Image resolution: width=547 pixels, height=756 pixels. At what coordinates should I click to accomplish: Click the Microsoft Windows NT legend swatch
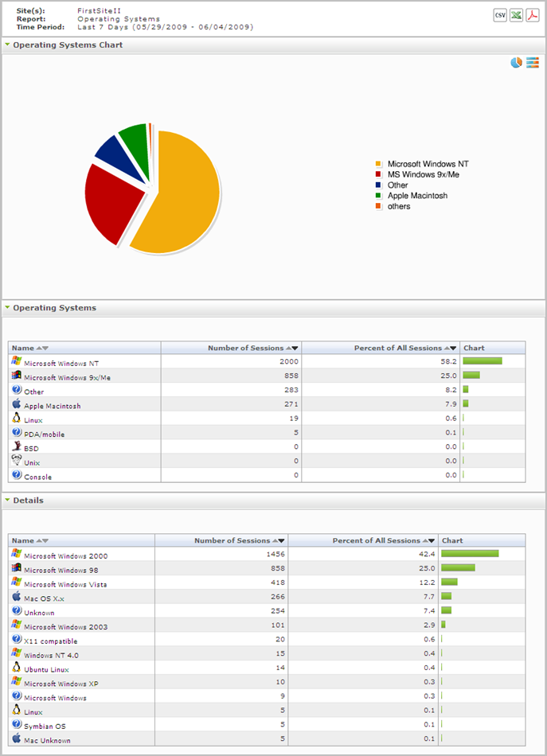point(378,164)
